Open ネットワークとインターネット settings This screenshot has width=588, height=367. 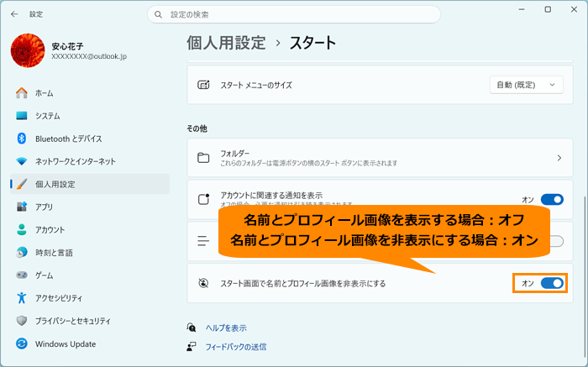click(90, 161)
